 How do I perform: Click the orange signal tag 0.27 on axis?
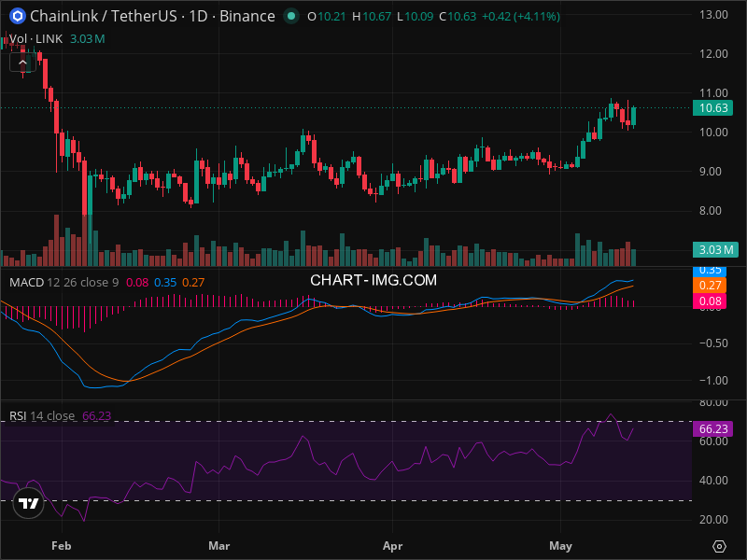(x=710, y=286)
